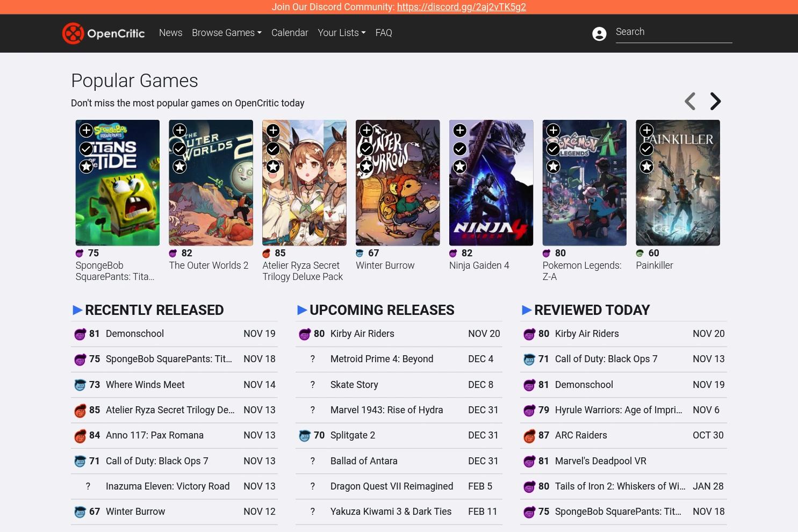
Task: Expand the Browse Games dropdown
Action: [x=227, y=33]
